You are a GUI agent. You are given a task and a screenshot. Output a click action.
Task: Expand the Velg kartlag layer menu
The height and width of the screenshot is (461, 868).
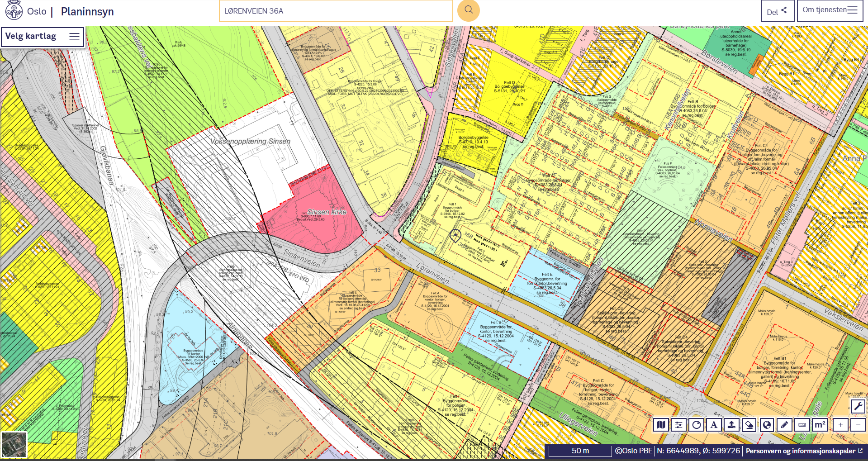(x=43, y=37)
